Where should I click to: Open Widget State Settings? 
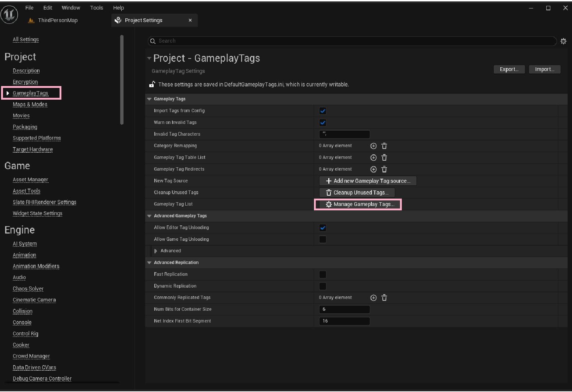tap(37, 213)
